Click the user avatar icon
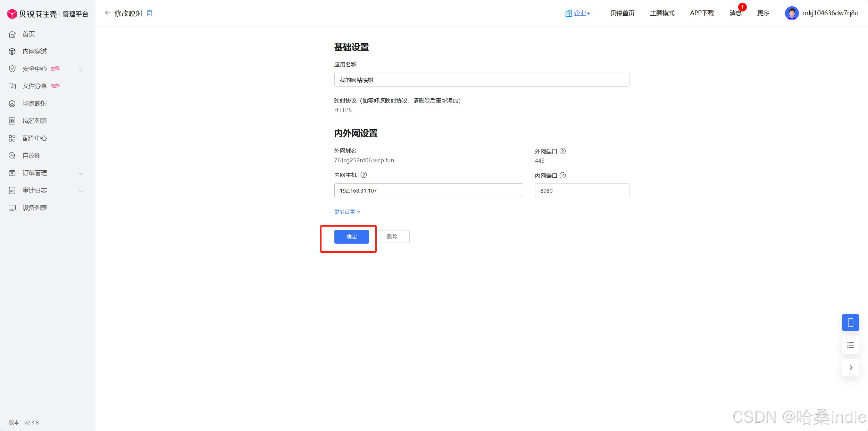 [792, 13]
